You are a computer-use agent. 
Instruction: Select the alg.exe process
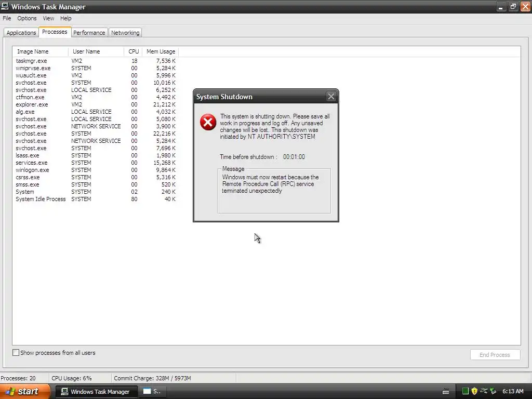tap(96, 112)
